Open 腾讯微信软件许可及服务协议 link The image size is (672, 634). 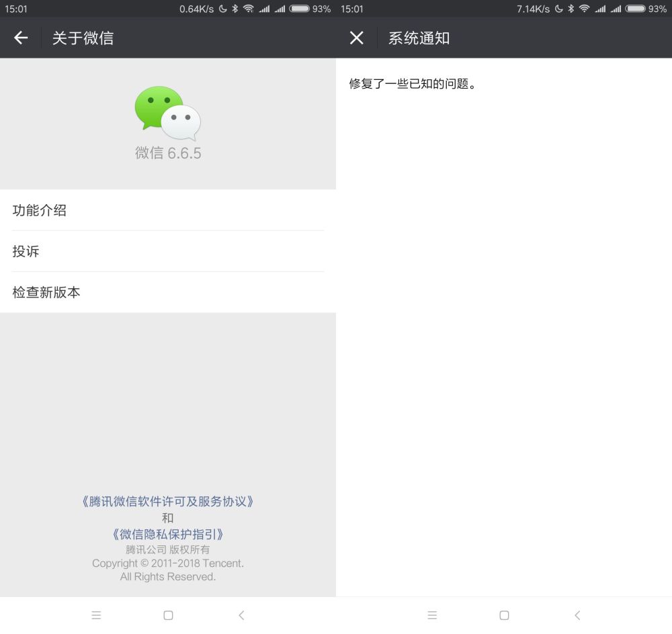point(168,501)
